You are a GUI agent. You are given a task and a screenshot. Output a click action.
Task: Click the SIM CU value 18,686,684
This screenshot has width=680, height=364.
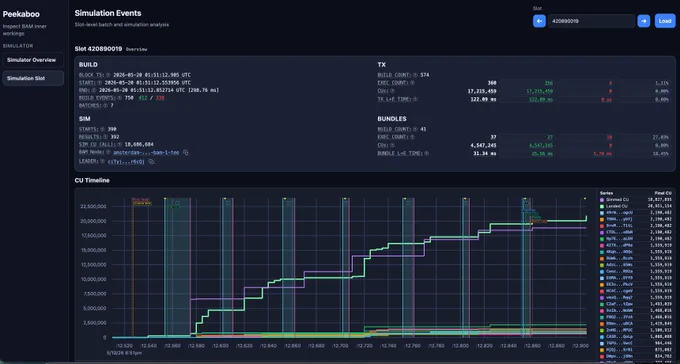[x=139, y=144]
